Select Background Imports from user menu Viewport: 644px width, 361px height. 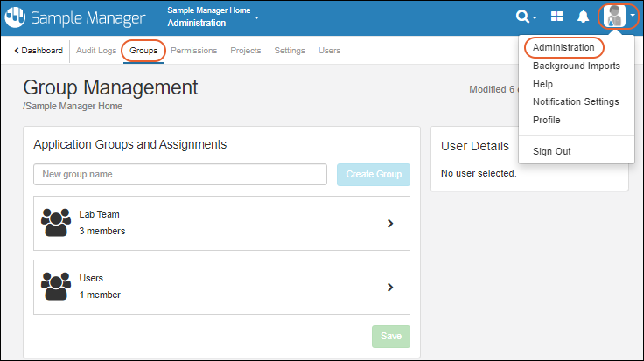click(x=576, y=66)
